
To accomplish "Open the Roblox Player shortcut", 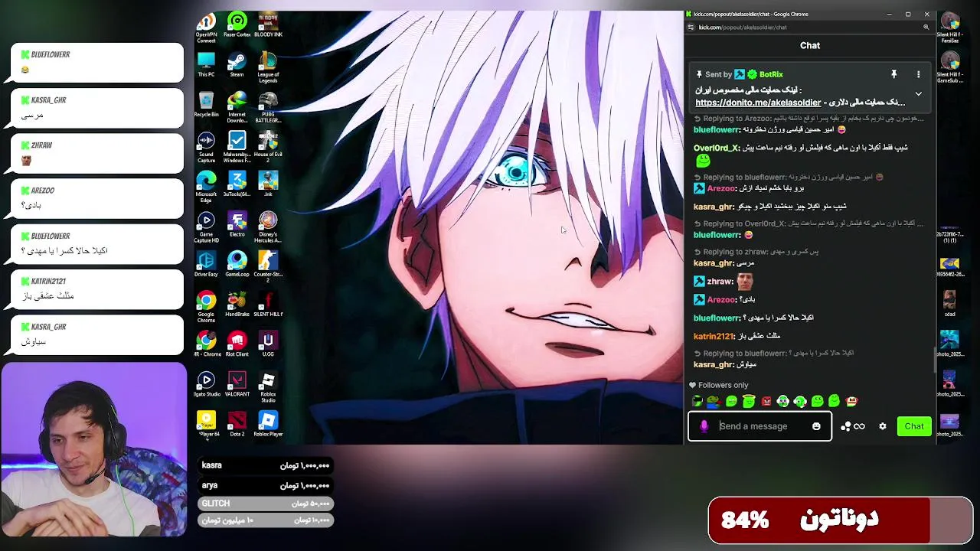I will tap(268, 423).
